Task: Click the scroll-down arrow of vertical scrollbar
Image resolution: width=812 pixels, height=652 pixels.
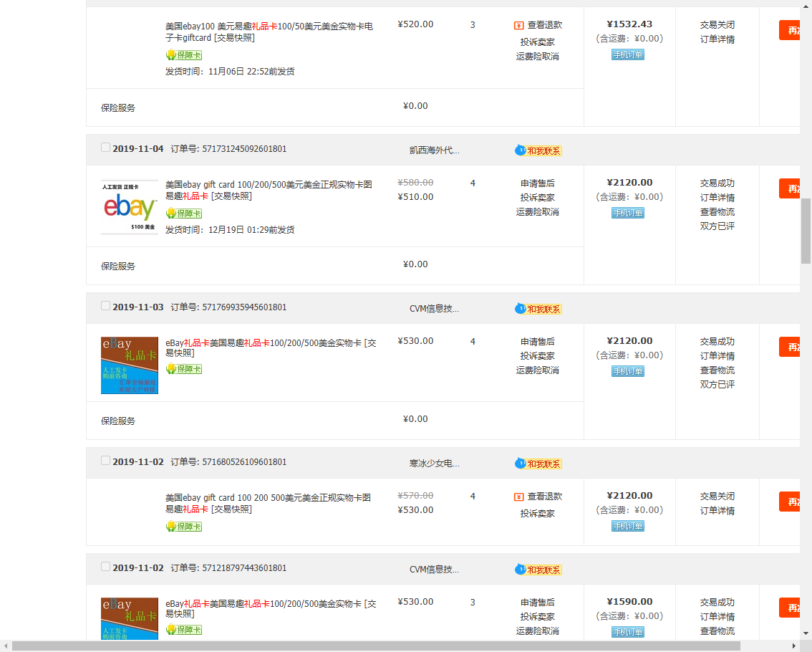Action: coord(806,633)
